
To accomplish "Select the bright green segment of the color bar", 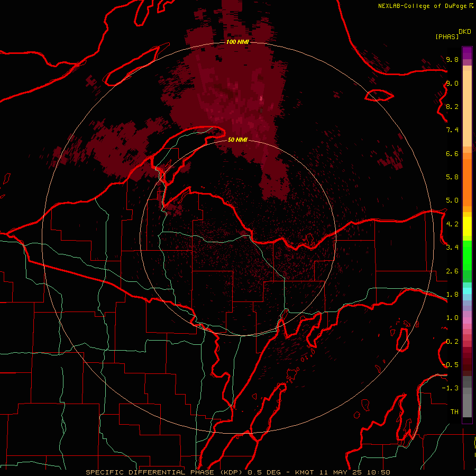I will click(x=467, y=255).
